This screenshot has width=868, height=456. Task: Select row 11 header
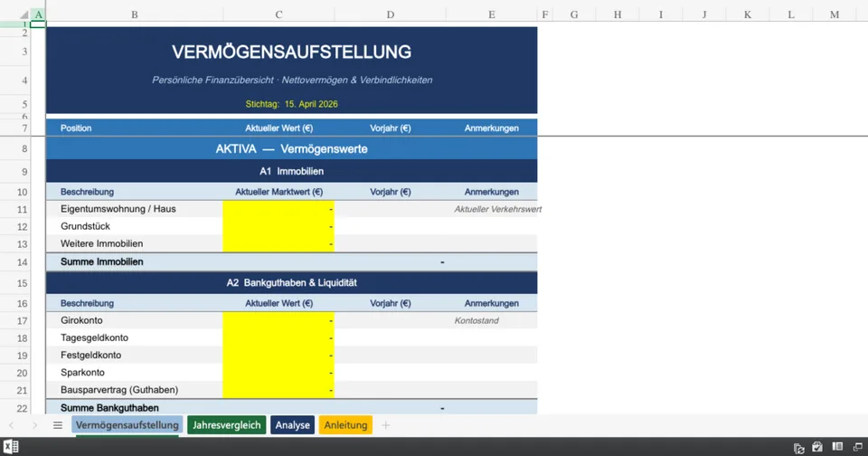[x=15, y=209]
